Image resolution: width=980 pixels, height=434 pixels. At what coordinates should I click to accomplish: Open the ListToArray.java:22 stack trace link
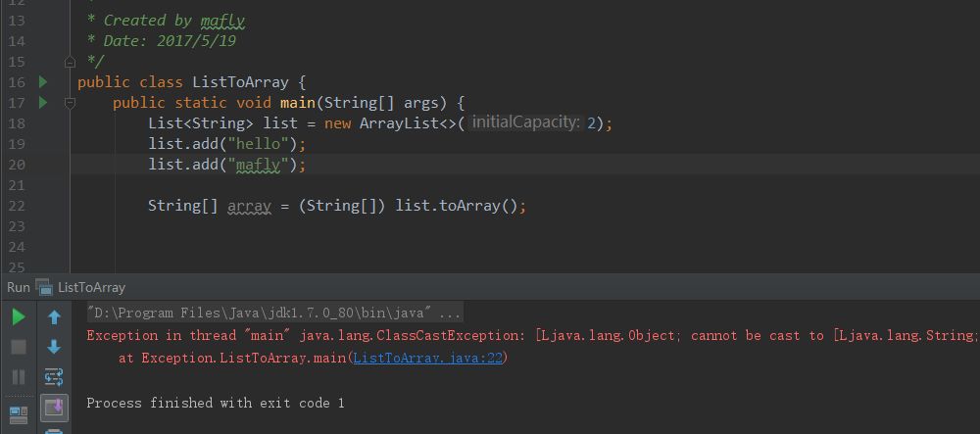click(x=427, y=359)
